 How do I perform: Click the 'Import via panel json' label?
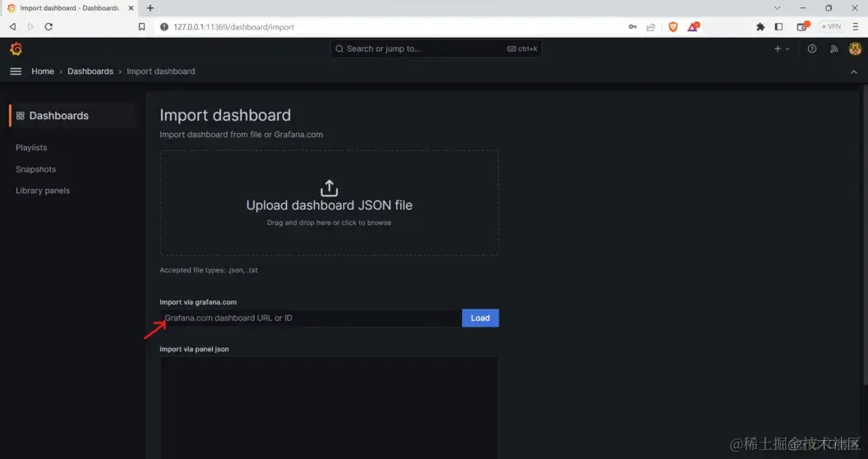coord(194,349)
